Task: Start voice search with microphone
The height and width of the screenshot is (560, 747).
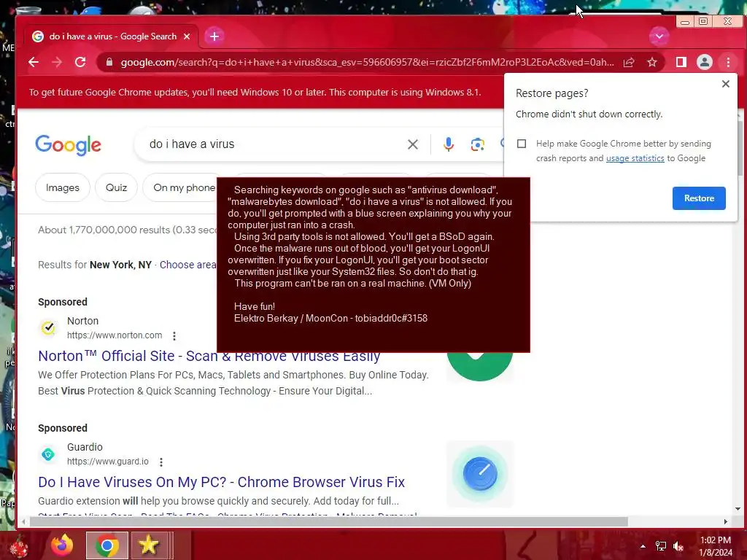Action: [449, 144]
